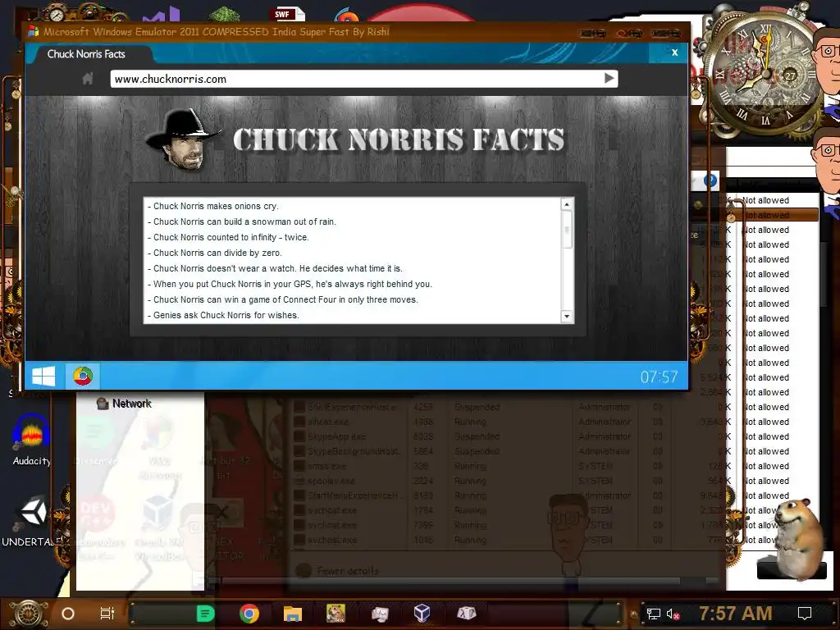Click the network icon in the system tray

(653, 614)
